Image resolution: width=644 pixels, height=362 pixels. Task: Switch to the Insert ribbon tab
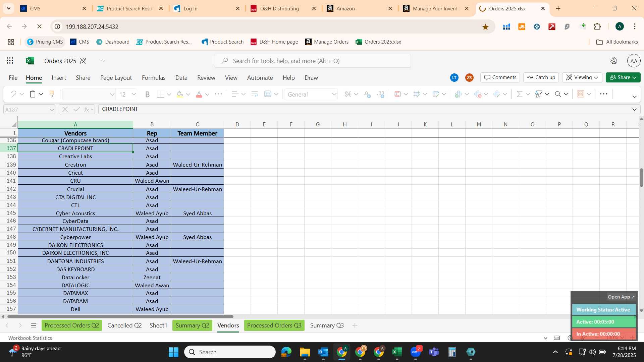click(x=59, y=78)
